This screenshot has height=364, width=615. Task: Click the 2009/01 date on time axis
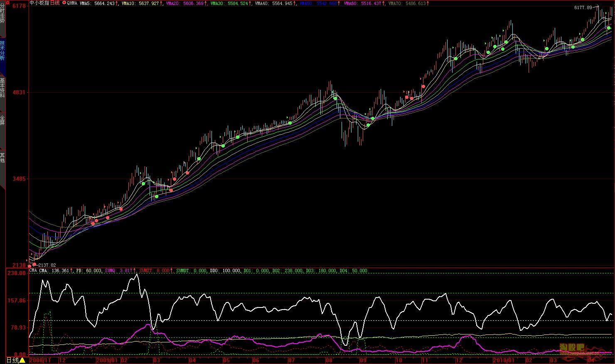[x=107, y=360]
